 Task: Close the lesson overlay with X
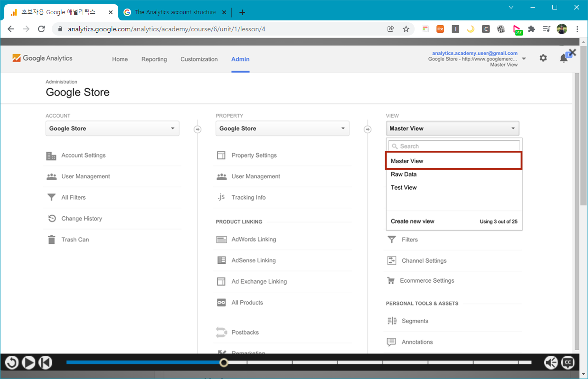pos(572,52)
